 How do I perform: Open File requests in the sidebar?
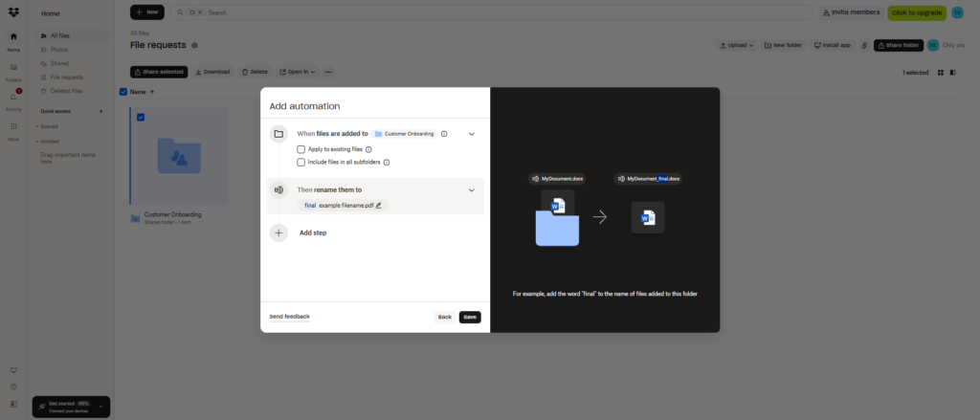pyautogui.click(x=66, y=77)
